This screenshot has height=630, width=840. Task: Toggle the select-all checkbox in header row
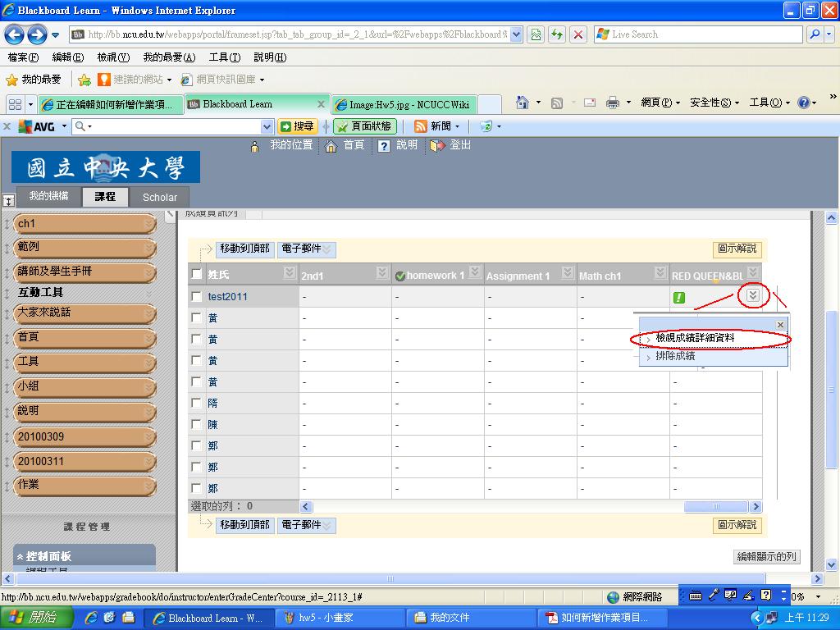click(x=196, y=274)
